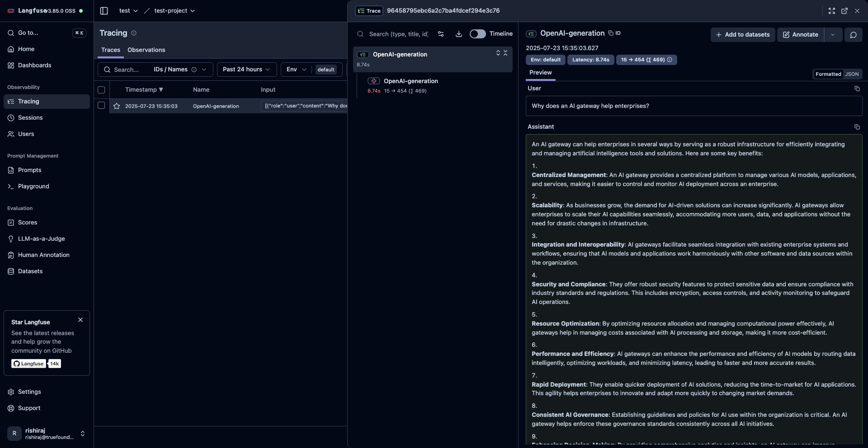Open Support in sidebar
868x448 pixels.
(x=47, y=408)
